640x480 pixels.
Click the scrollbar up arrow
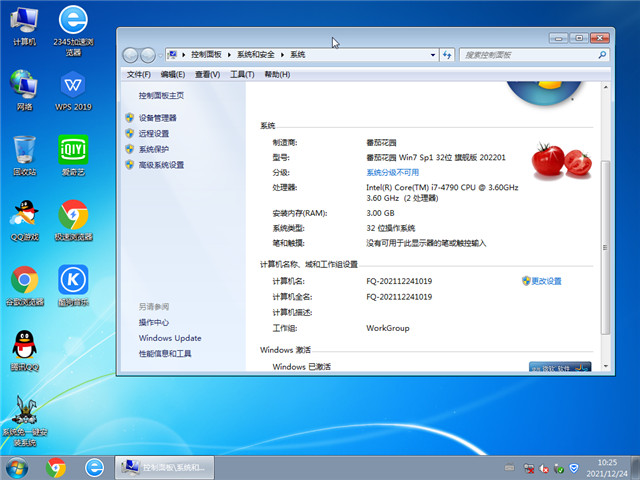(x=606, y=87)
